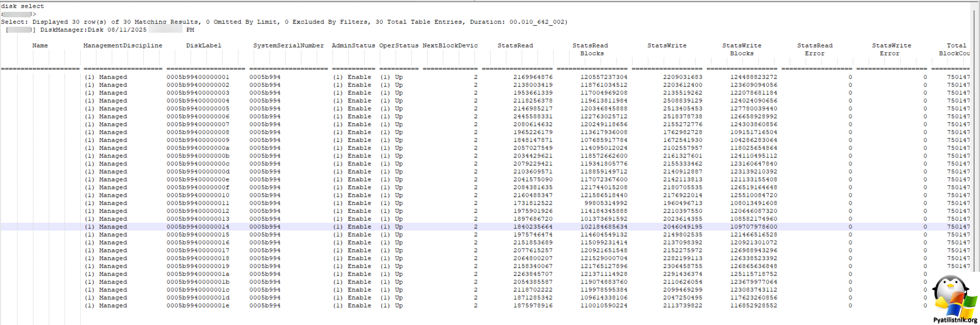Click disk label 0005b99400000007

[198, 124]
